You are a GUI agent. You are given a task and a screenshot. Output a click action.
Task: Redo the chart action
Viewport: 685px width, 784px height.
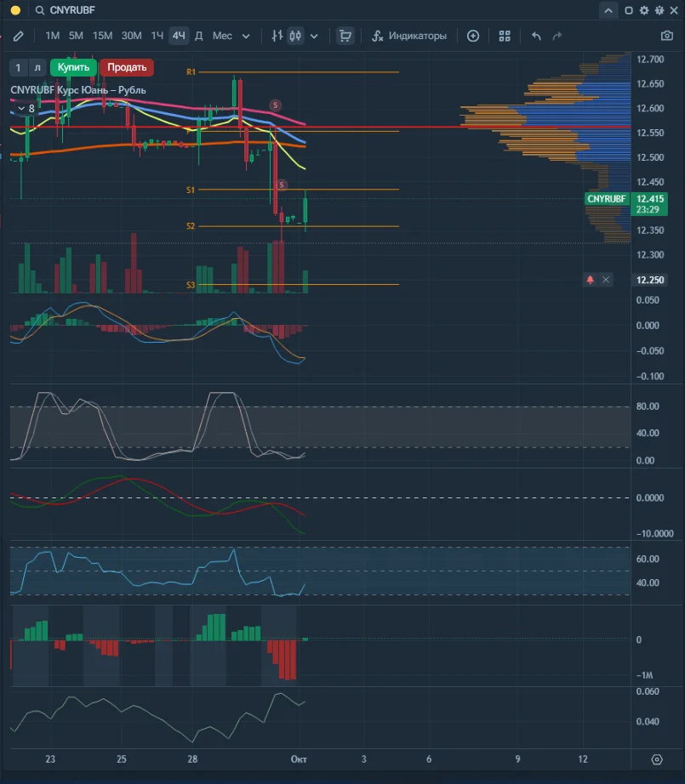coord(557,36)
